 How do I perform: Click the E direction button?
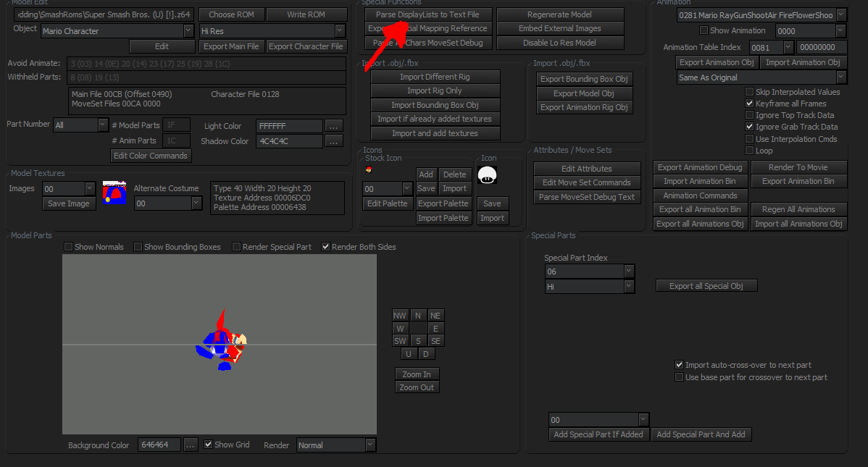(x=435, y=328)
